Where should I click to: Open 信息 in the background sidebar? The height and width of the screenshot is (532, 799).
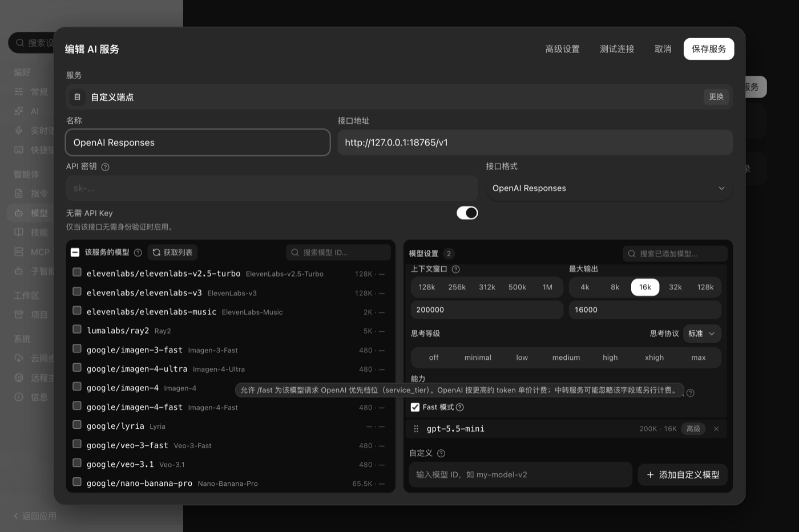[x=31, y=397]
